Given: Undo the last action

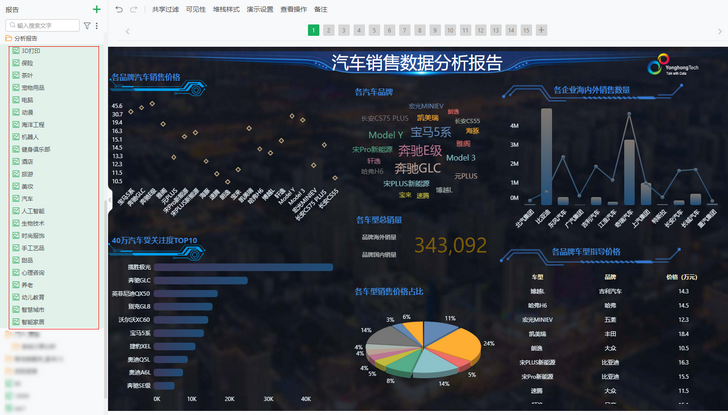Looking at the screenshot, I should 119,9.
